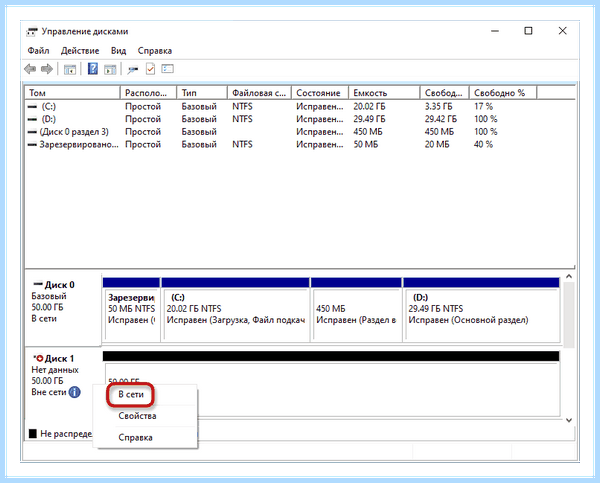Click the scroll up arrow of disk pane

[x=569, y=276]
